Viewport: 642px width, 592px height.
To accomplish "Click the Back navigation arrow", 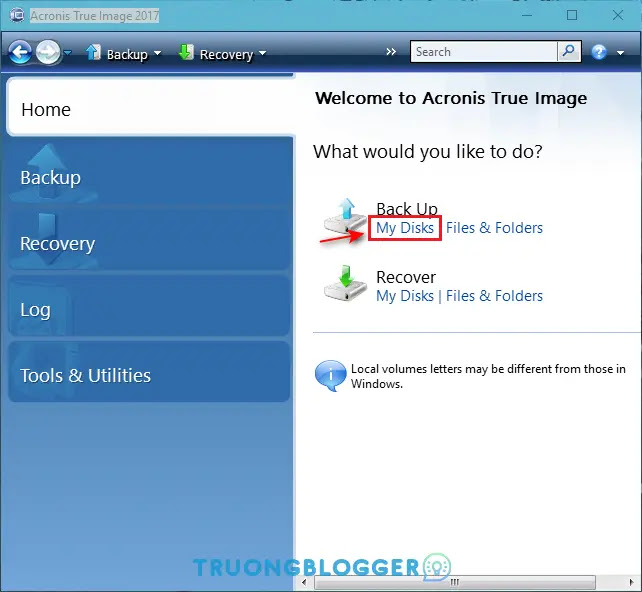I will point(19,52).
